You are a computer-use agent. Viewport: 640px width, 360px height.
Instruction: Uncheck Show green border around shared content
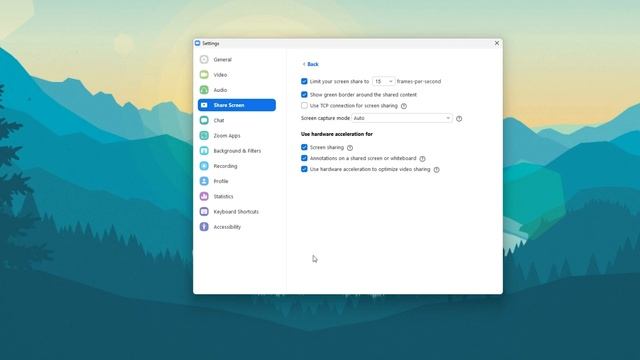304,94
